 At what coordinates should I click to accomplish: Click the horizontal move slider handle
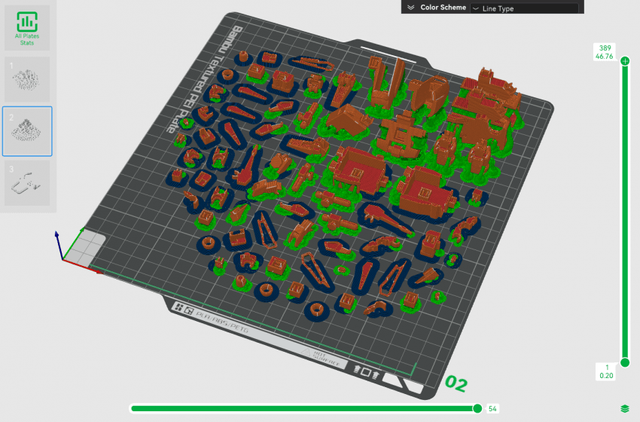pyautogui.click(x=478, y=408)
